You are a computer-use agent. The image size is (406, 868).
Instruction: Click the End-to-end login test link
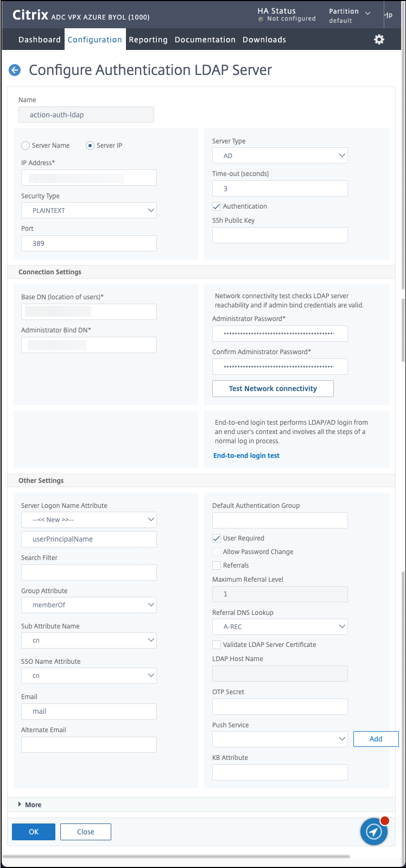[246, 456]
